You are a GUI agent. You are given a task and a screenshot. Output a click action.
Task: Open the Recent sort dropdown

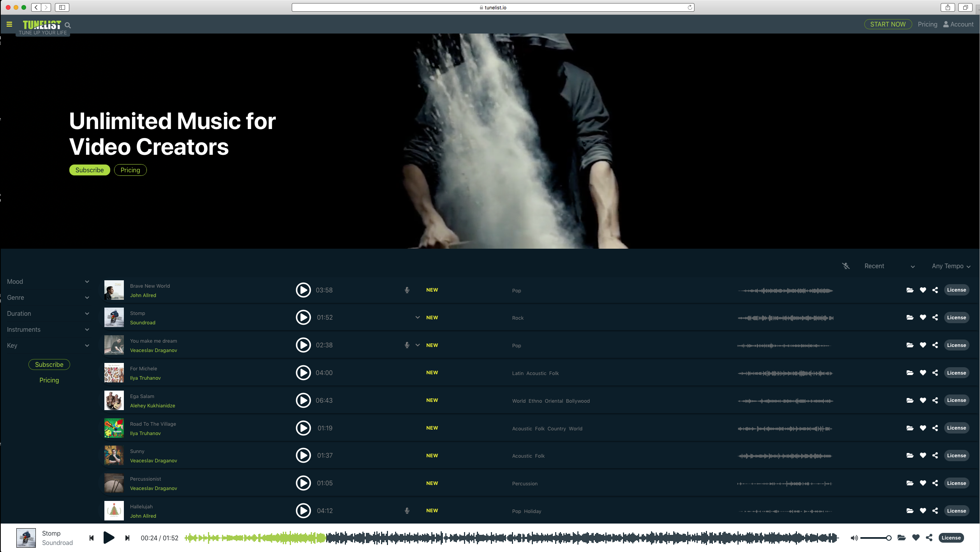coord(889,266)
